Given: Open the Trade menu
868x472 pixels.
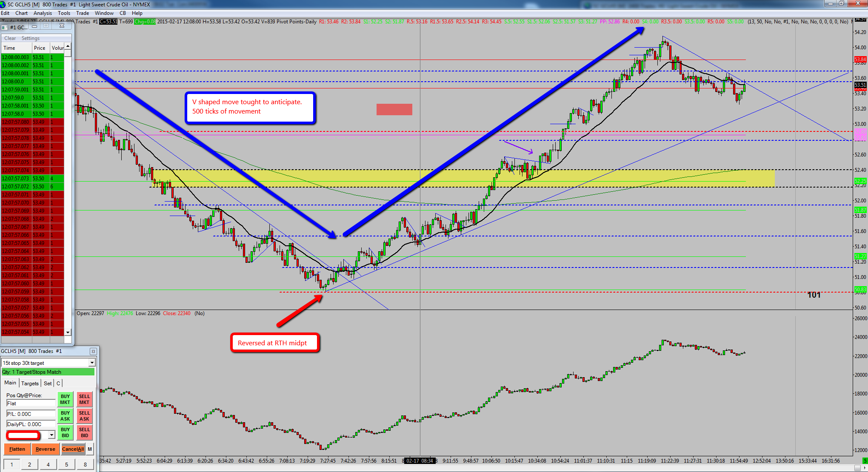Looking at the screenshot, I should (x=83, y=13).
